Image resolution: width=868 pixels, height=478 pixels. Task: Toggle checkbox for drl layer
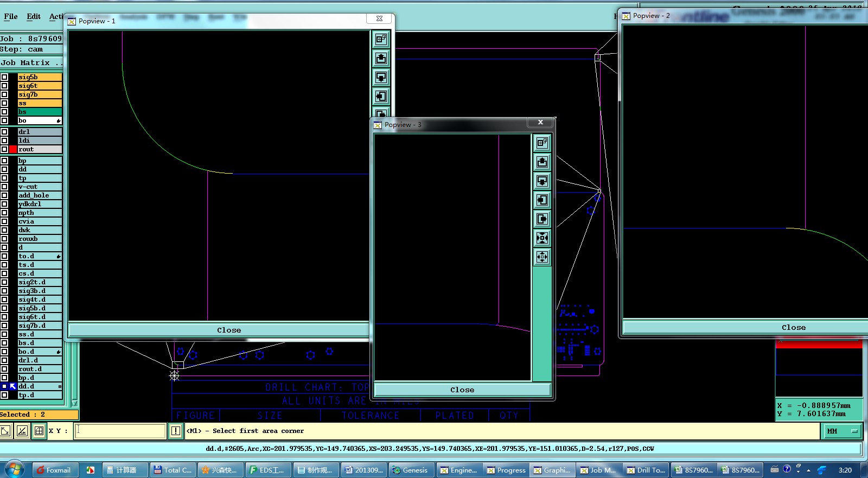point(4,132)
